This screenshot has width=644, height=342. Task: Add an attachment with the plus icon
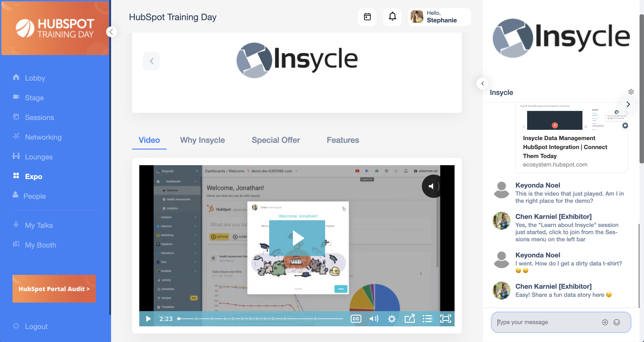605,322
